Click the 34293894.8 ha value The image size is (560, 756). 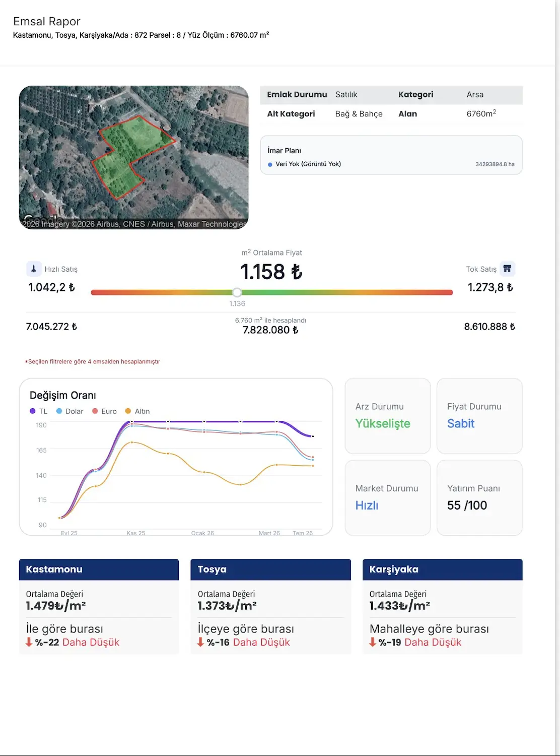point(495,164)
